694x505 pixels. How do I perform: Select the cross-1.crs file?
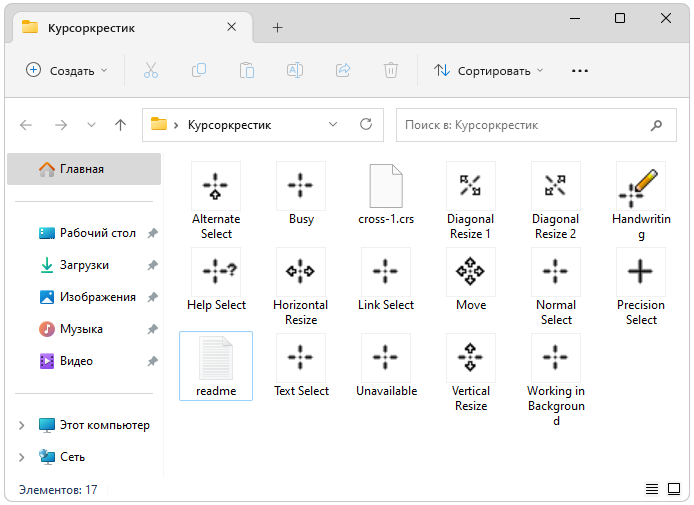[386, 194]
